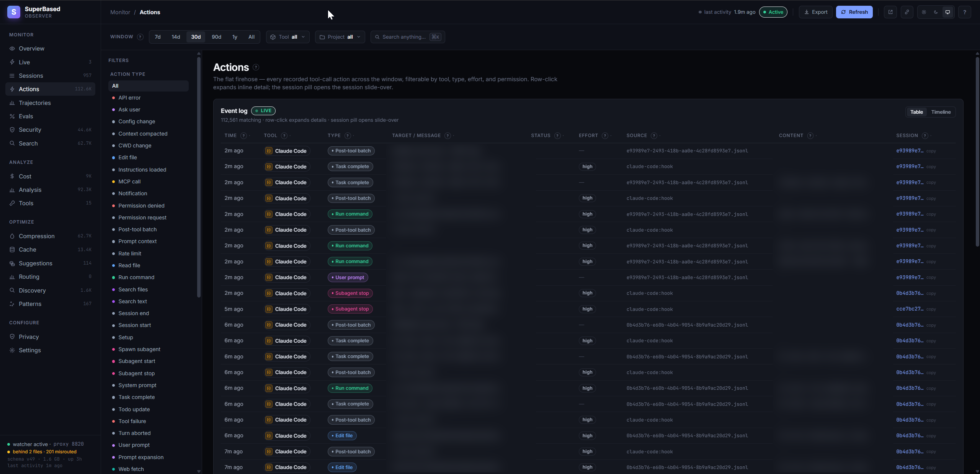Switch event log to Timeline view

[x=941, y=112]
